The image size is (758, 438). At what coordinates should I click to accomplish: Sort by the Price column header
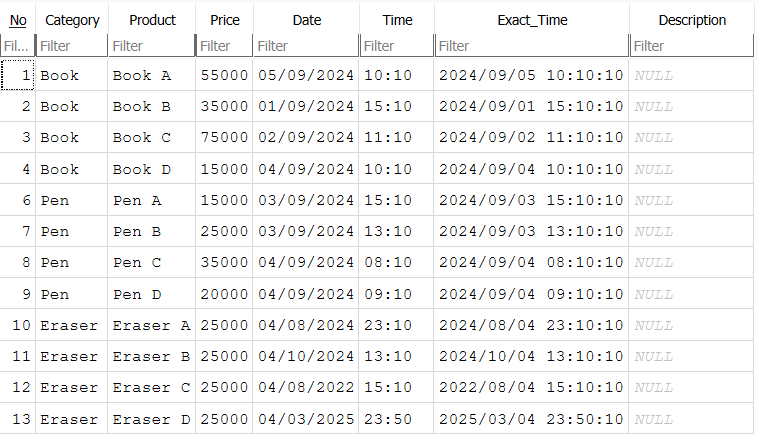(x=224, y=20)
